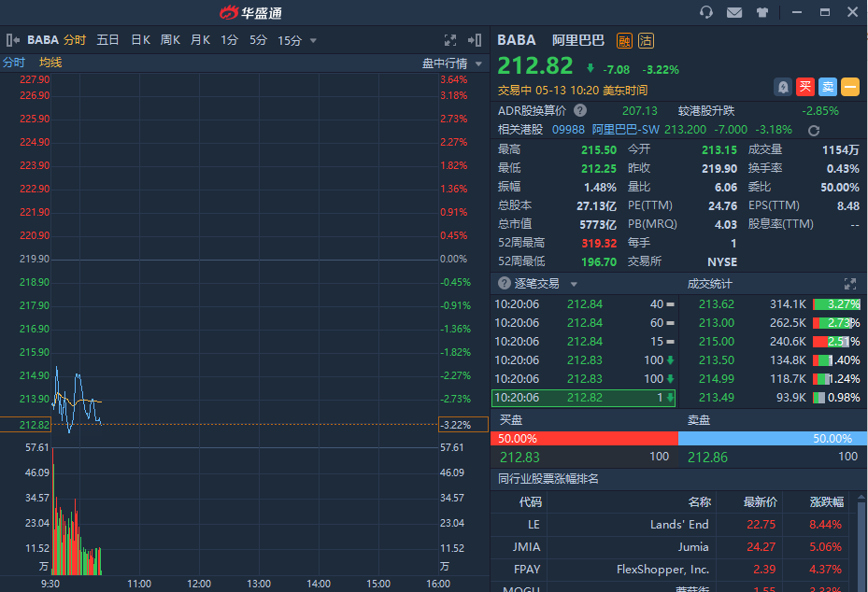Open JMIA Jumia stock row
Image resolution: width=868 pixels, height=592 pixels.
(672, 547)
